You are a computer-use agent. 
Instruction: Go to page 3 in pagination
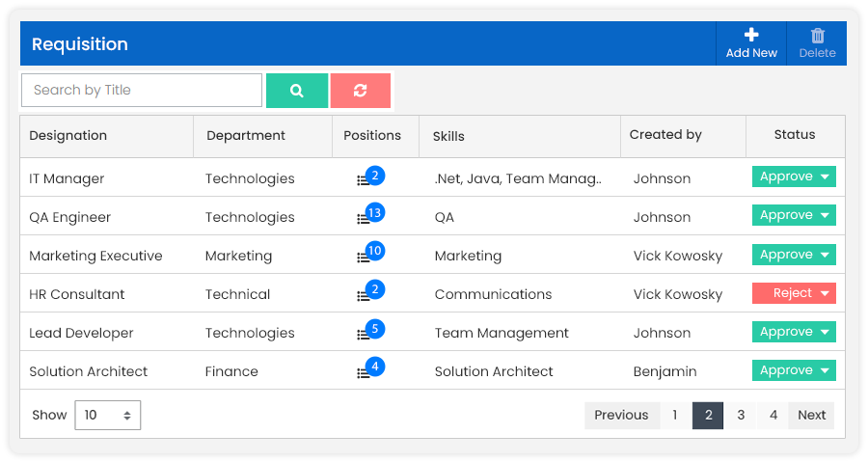click(x=741, y=416)
